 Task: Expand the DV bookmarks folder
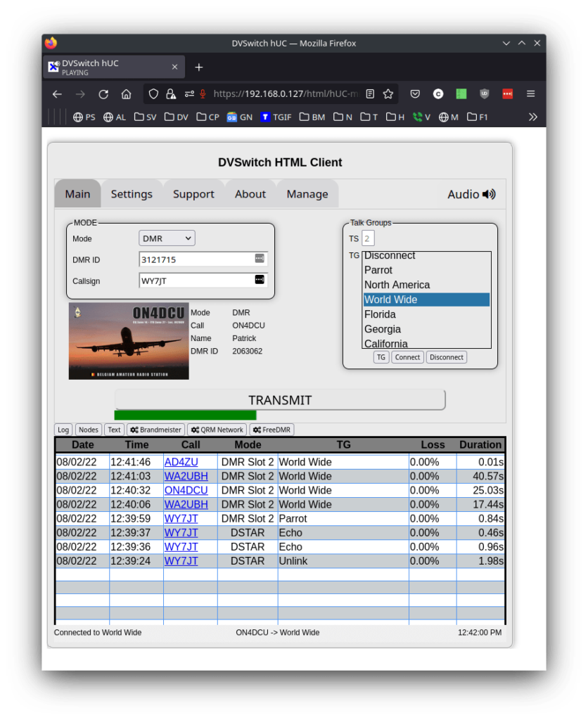point(177,117)
